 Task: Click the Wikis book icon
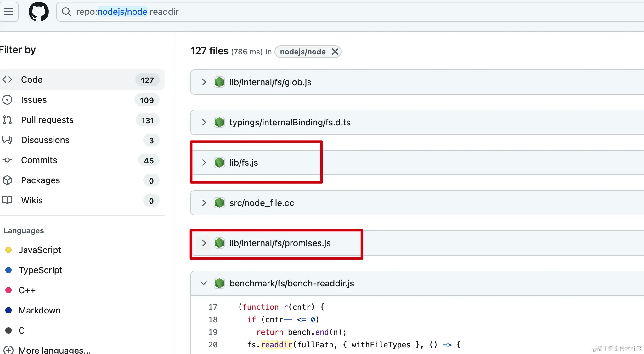7,200
